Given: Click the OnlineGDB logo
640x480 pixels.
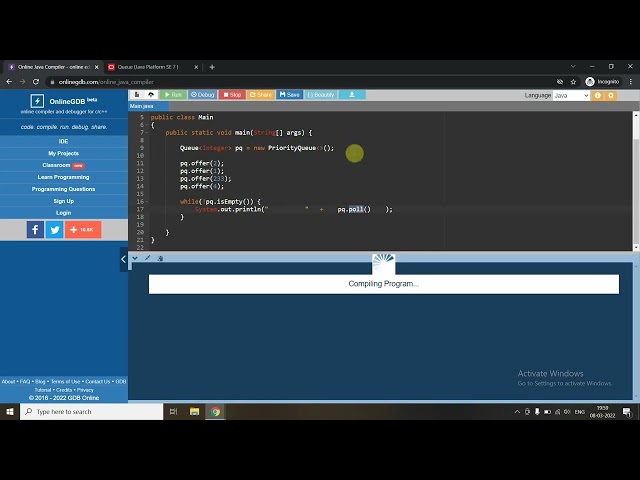Looking at the screenshot, I should [64, 101].
